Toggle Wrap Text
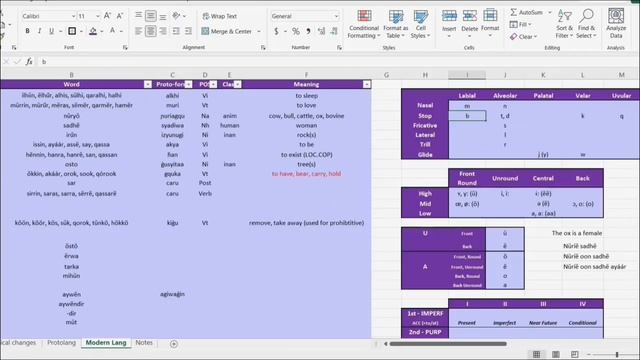 [x=220, y=16]
